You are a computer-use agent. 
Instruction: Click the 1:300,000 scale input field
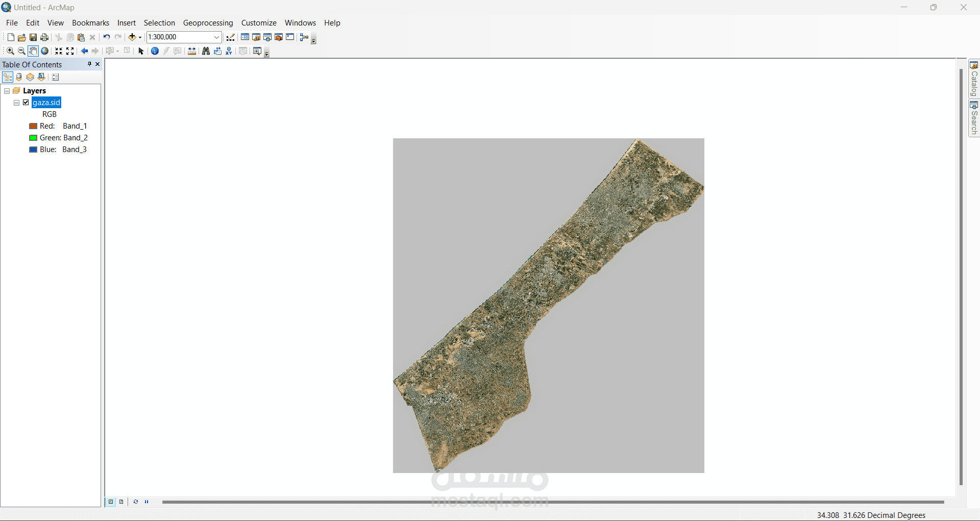coord(180,37)
